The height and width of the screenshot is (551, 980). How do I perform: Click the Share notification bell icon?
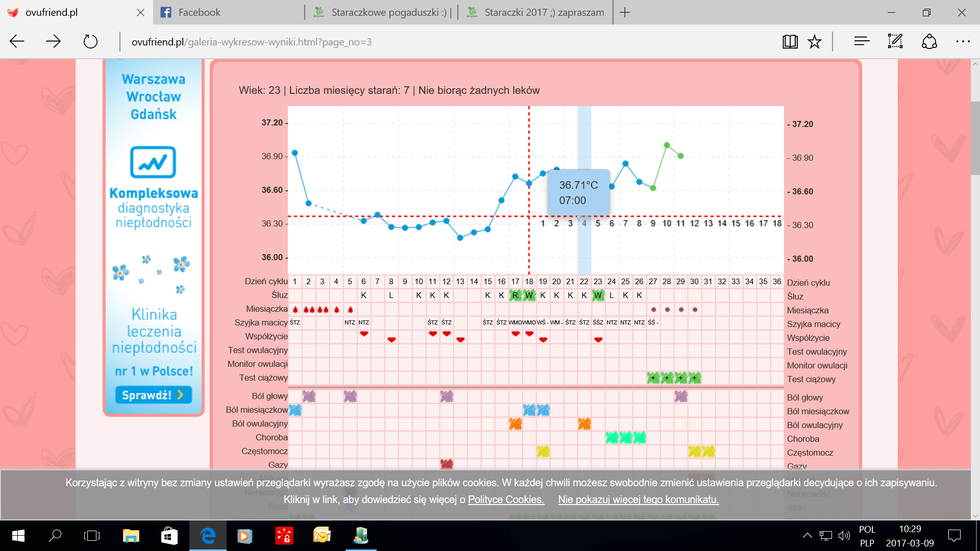929,41
